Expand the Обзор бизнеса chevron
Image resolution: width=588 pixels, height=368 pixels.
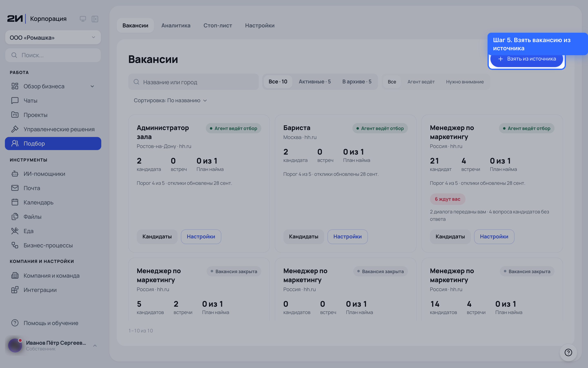click(92, 86)
